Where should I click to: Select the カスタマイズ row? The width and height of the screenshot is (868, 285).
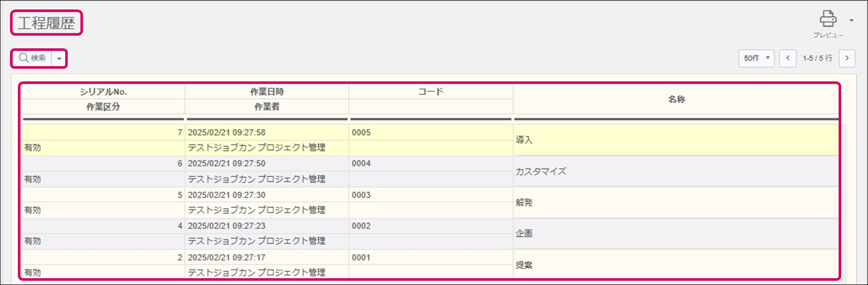coord(541,172)
